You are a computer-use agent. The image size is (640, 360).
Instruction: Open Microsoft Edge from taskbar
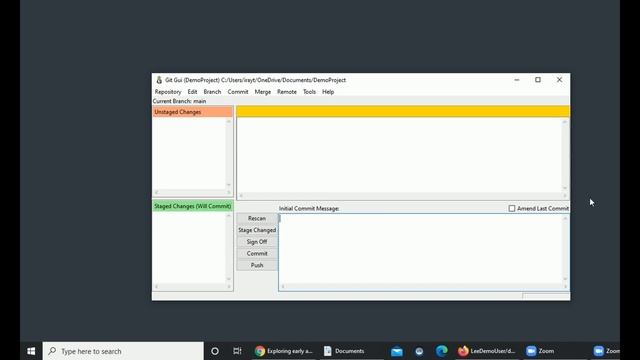442,351
